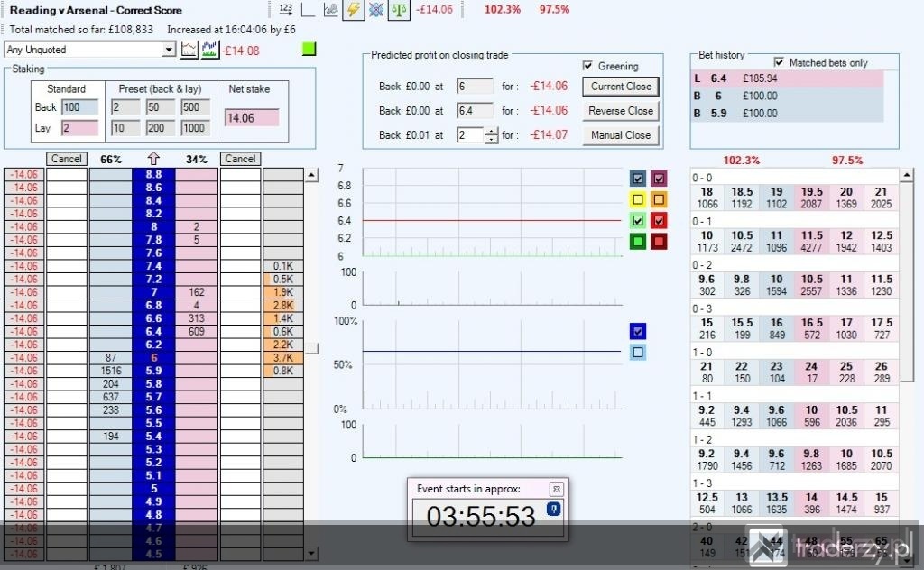924x570 pixels.
Task: Open the line chart icon beside selection dropdown
Action: [x=189, y=50]
